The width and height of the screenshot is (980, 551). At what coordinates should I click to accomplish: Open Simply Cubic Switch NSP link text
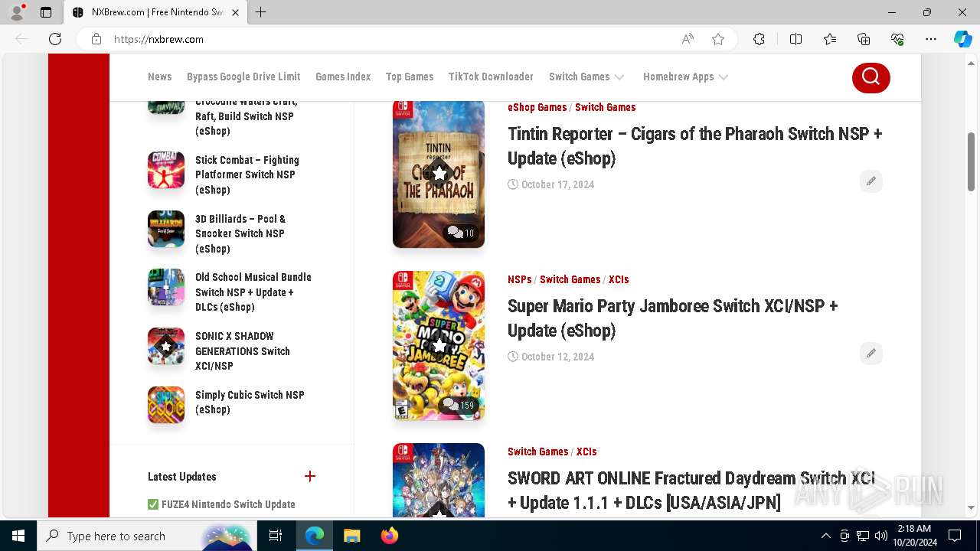250,402
